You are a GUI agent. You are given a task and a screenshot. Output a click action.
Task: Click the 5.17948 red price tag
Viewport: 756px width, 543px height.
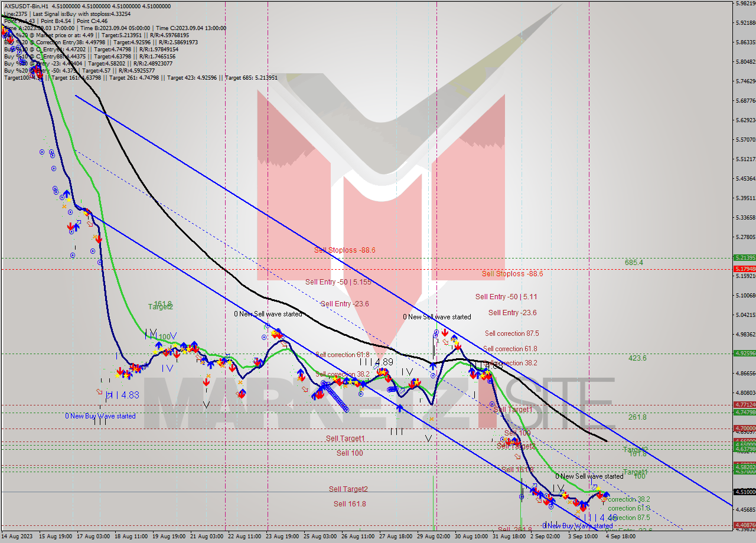point(744,269)
